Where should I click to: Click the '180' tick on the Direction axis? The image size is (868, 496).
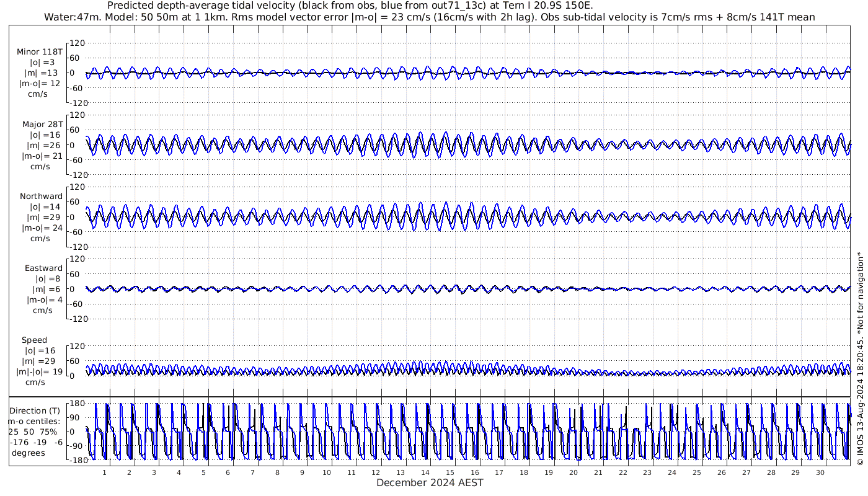(x=77, y=403)
